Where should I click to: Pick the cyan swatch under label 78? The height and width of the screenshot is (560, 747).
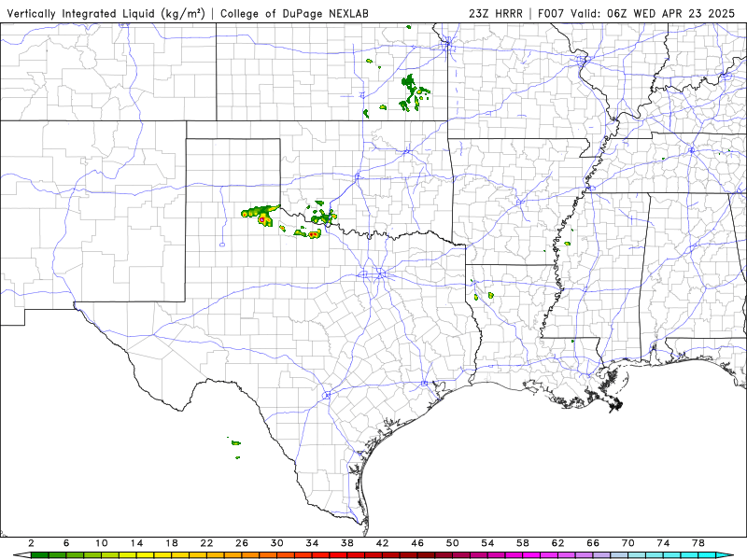708,555
